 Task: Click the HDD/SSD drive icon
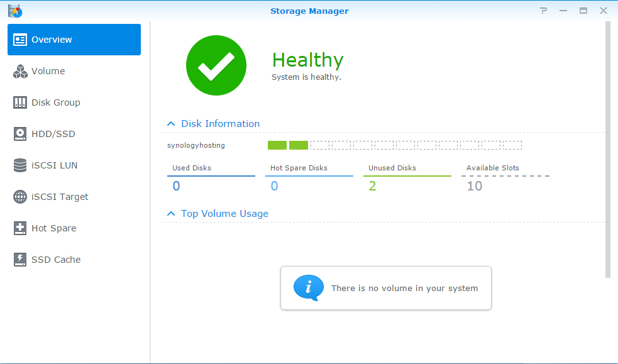pos(19,134)
